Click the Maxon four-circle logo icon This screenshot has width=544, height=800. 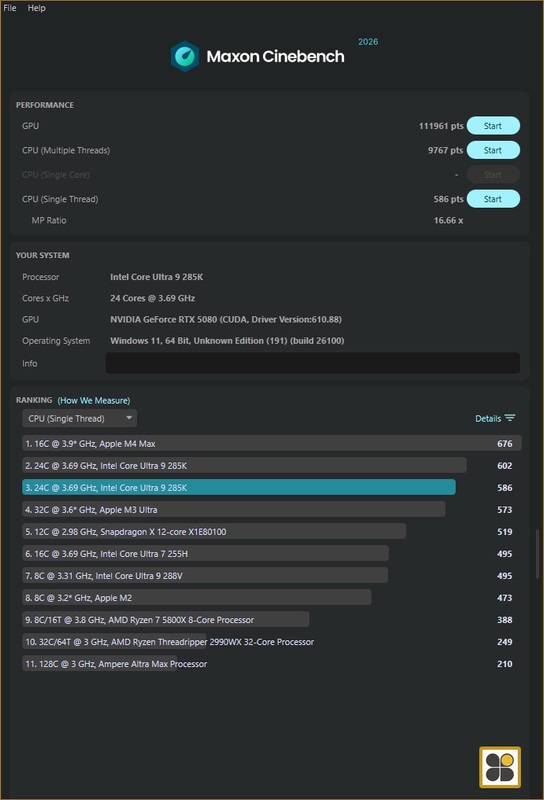click(x=500, y=767)
